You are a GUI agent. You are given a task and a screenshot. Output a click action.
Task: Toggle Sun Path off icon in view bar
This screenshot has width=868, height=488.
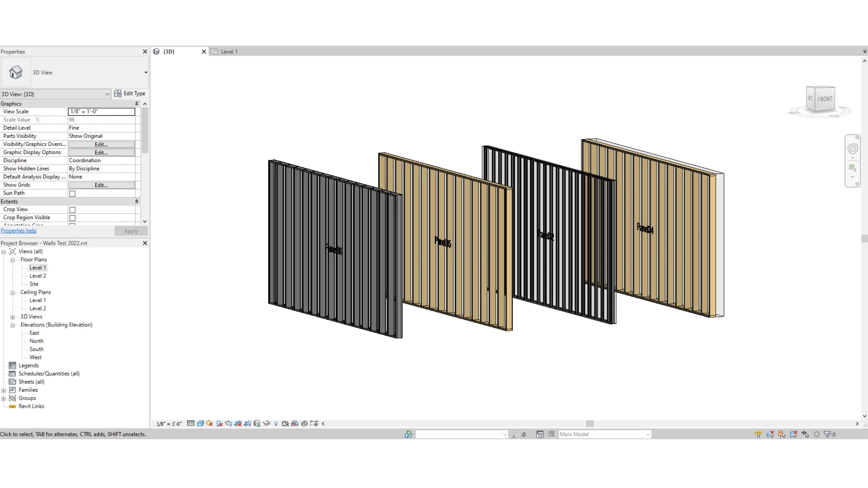209,423
